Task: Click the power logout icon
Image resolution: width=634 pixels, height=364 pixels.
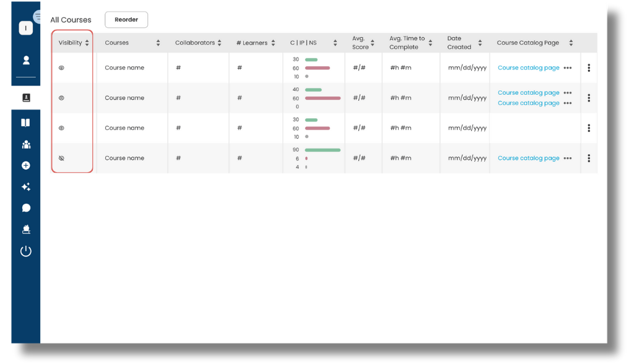Action: point(26,251)
